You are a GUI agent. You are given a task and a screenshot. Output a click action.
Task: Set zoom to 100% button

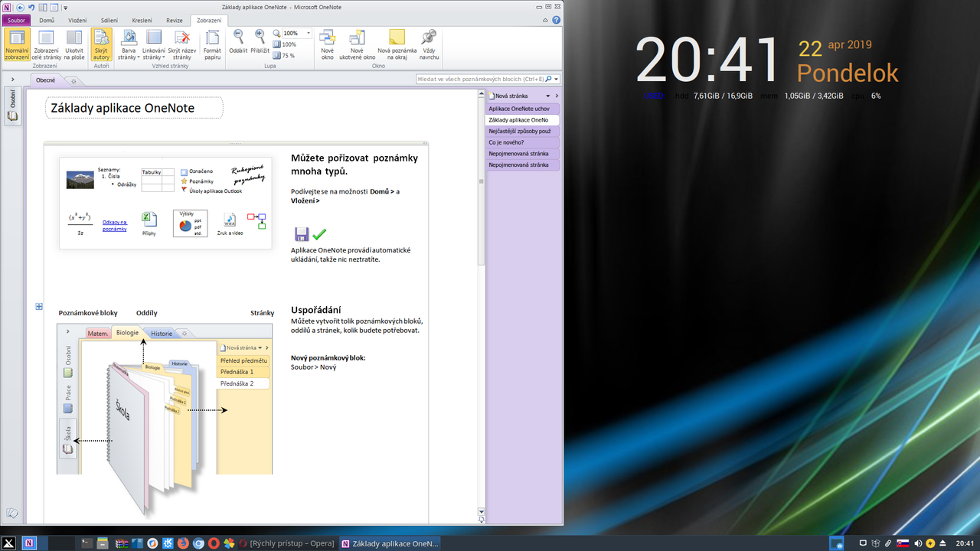point(285,44)
